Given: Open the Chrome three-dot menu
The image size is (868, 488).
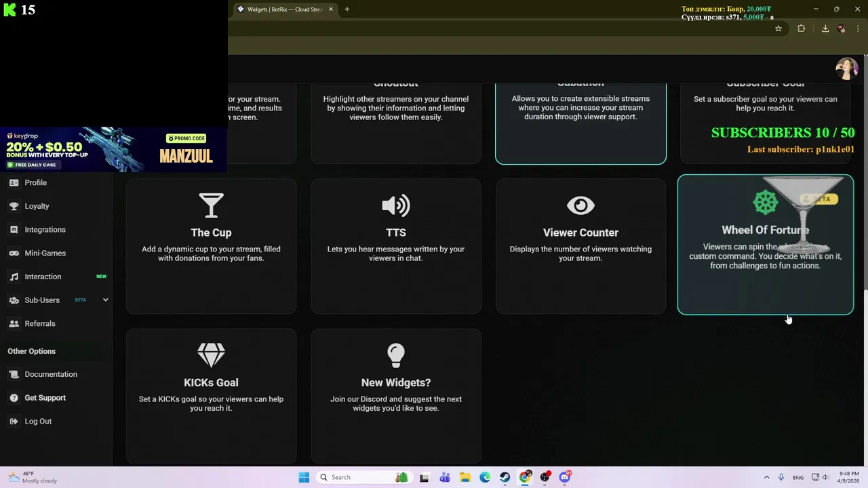Looking at the screenshot, I should [x=858, y=28].
